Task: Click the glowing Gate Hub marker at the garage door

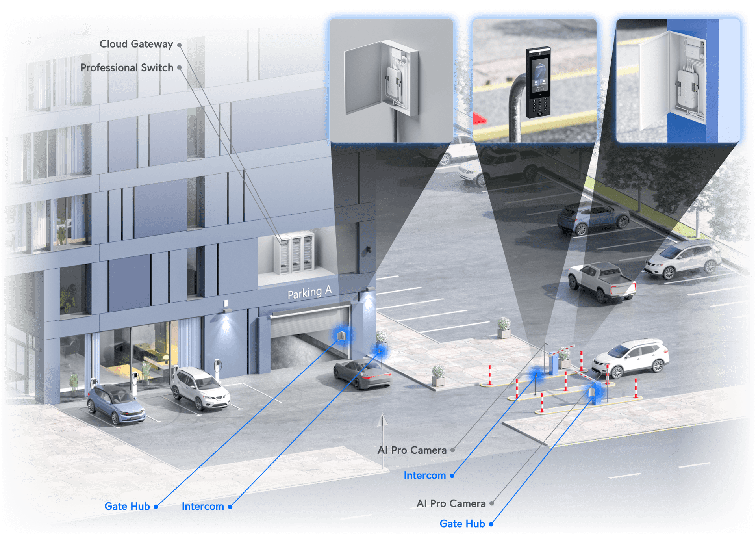Action: click(x=342, y=336)
